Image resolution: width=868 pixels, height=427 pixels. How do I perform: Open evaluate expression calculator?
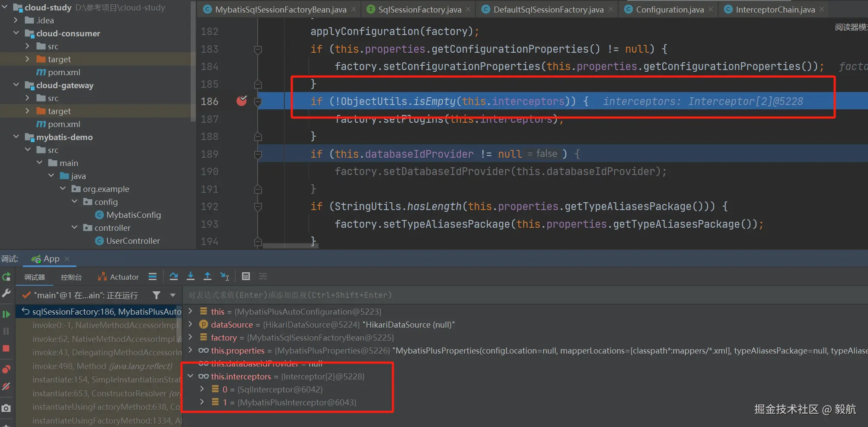246,277
